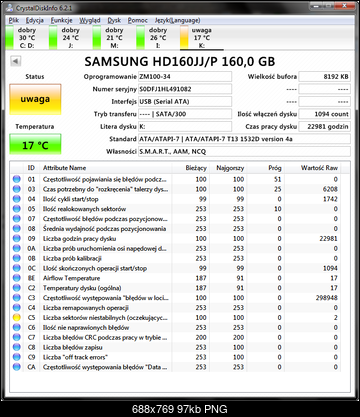Click the blue status icon for attribute 07
Image resolution: width=360 pixels, height=417 pixels.
click(x=16, y=219)
